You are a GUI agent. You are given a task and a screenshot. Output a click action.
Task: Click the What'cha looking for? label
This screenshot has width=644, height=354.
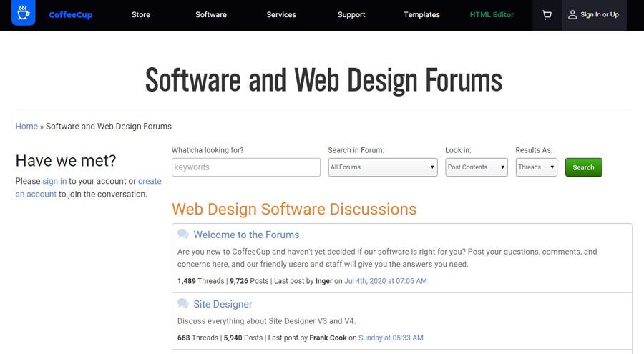[208, 150]
